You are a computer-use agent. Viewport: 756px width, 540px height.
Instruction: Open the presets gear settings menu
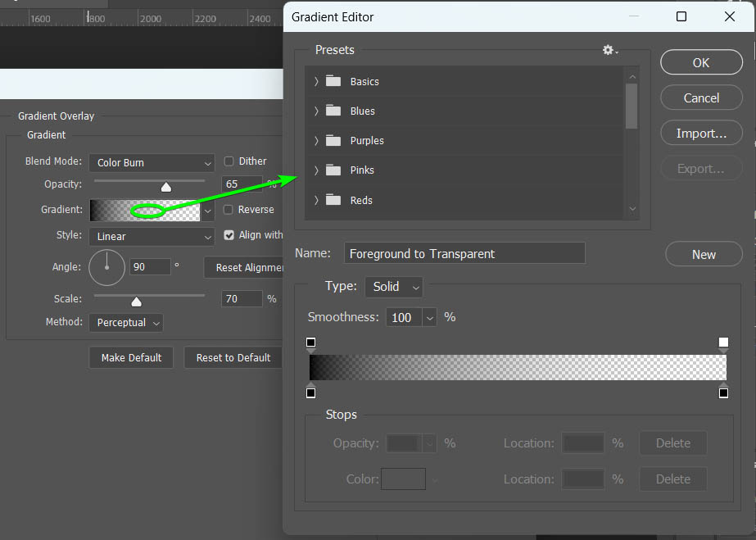tap(610, 50)
